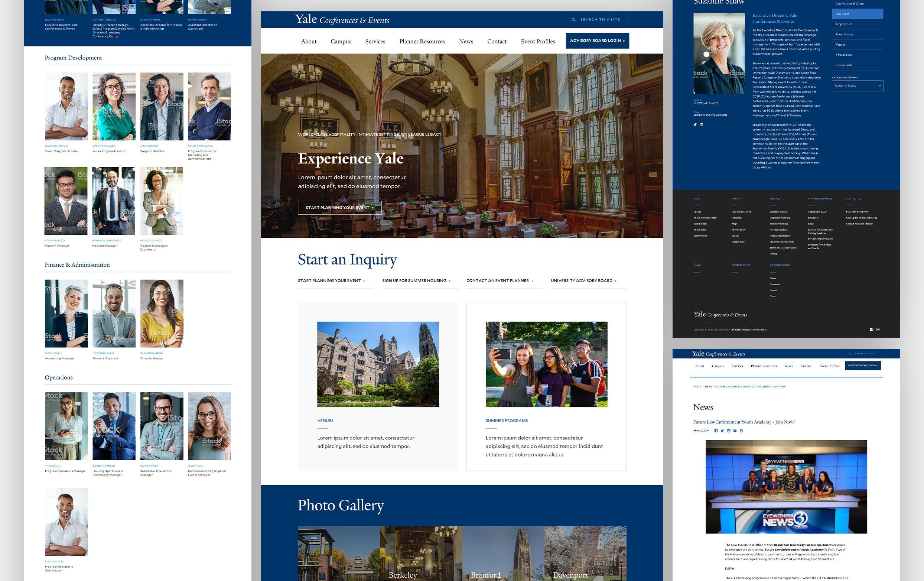Share the news article via LinkedIn icon
This screenshot has width=924, height=581.
(729, 431)
